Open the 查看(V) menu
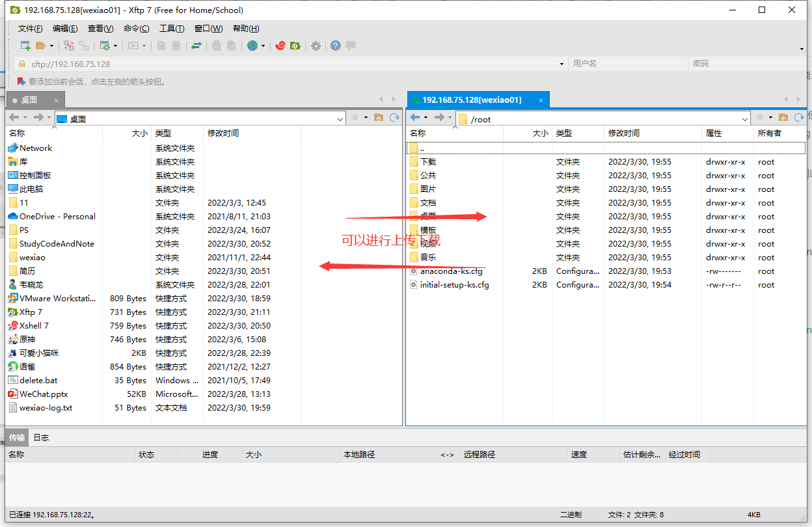This screenshot has height=527, width=812. pyautogui.click(x=100, y=29)
